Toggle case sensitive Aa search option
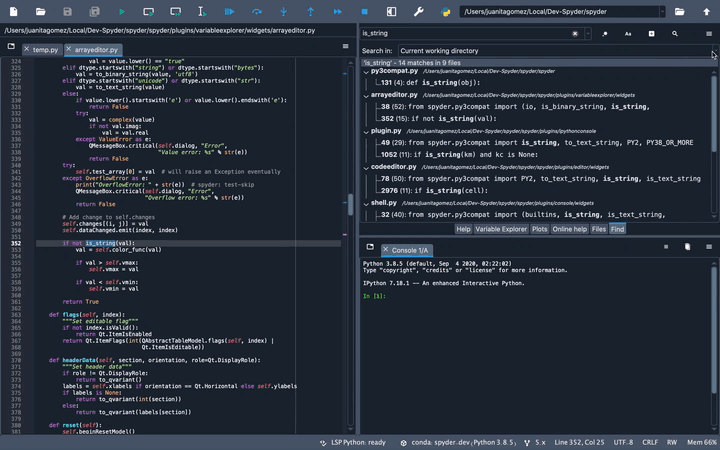 (x=628, y=33)
